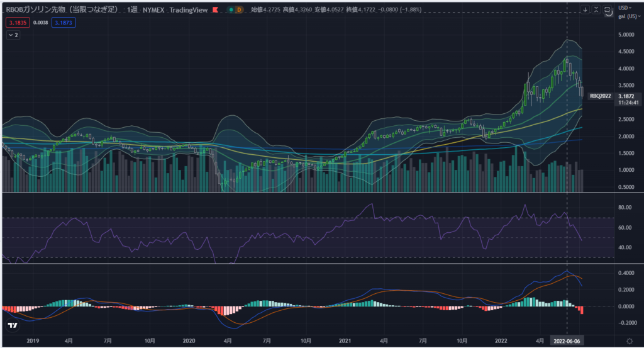Screen dimensions: 644x348
Task: Click the maximize pane icon at top right
Action: (x=607, y=10)
